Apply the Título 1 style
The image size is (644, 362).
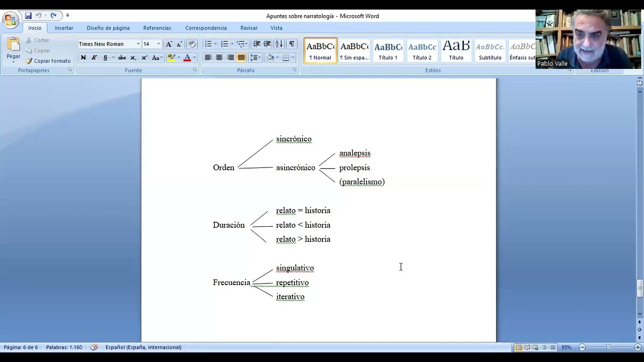point(388,51)
